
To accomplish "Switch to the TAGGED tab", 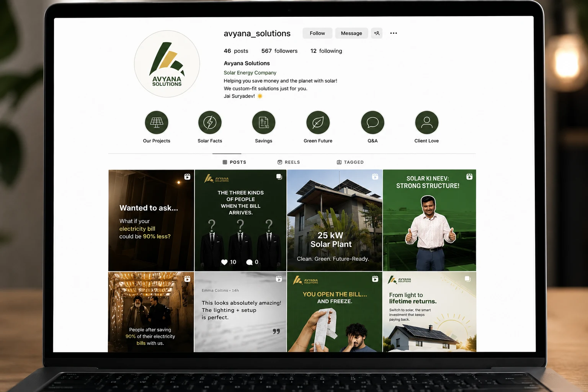I will coord(350,162).
